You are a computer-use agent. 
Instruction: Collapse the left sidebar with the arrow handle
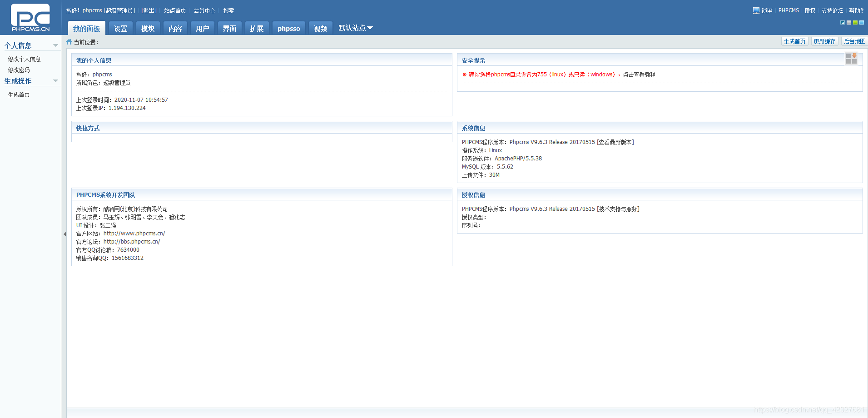[64, 234]
